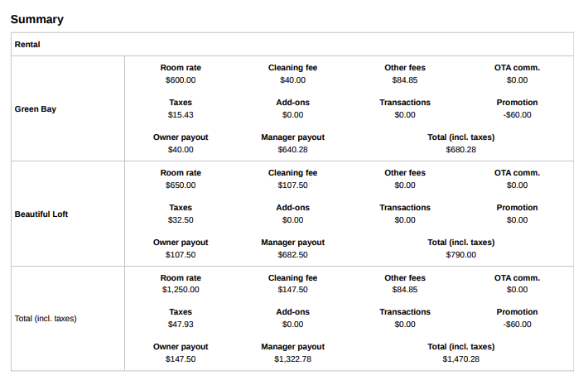Click the Green Bay rental name
The height and width of the screenshot is (385, 588).
(x=36, y=109)
